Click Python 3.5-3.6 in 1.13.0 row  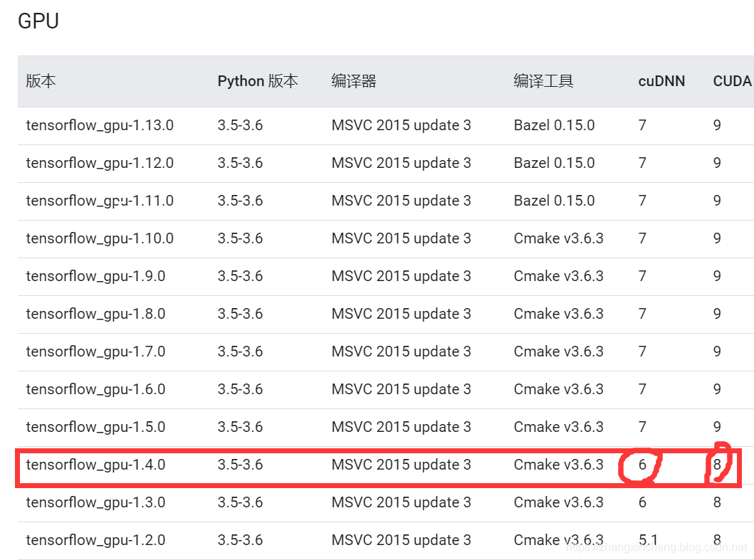tap(240, 125)
